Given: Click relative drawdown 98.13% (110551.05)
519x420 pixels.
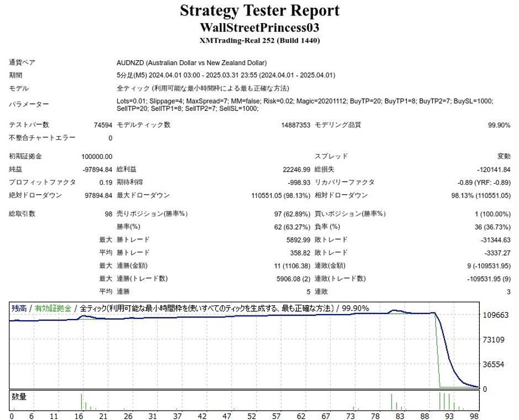Looking at the screenshot, I should pyautogui.click(x=481, y=195).
